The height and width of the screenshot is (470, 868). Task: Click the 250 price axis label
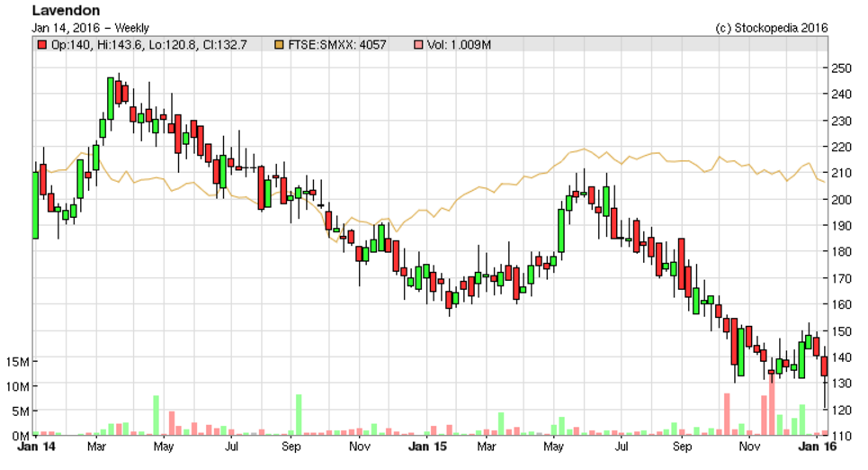841,68
